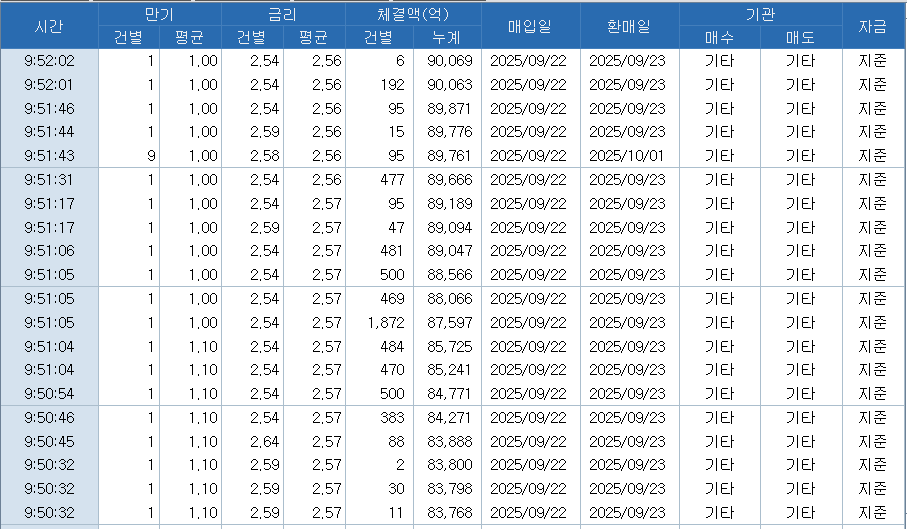The image size is (907, 529).
Task: Select the 누계 sub-column header
Action: (446, 38)
